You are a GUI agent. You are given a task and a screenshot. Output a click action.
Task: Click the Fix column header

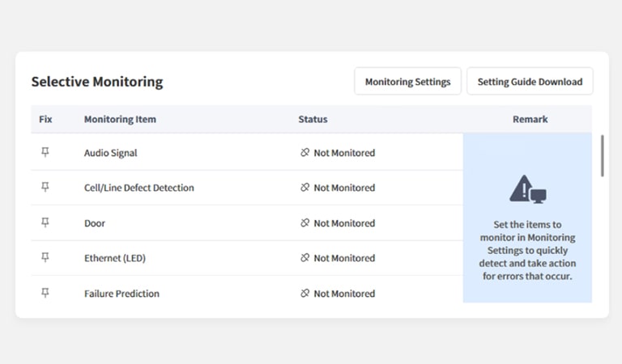(45, 119)
